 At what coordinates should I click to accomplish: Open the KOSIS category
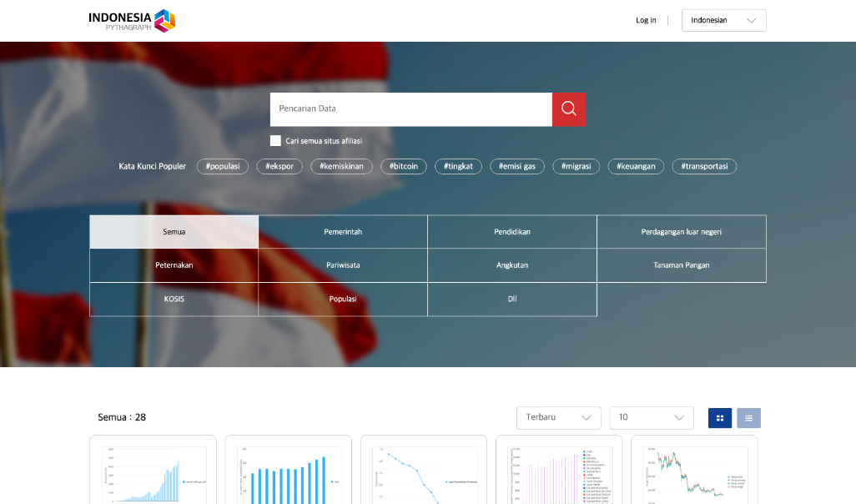click(x=174, y=299)
